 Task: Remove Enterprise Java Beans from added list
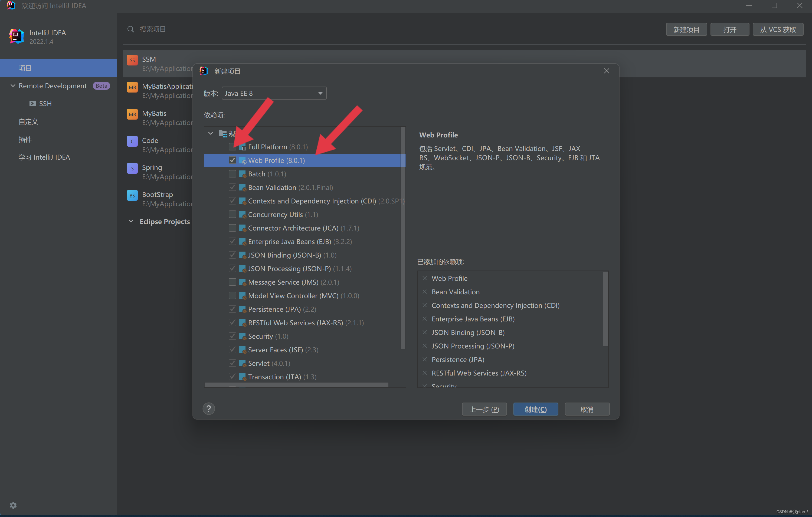point(425,318)
